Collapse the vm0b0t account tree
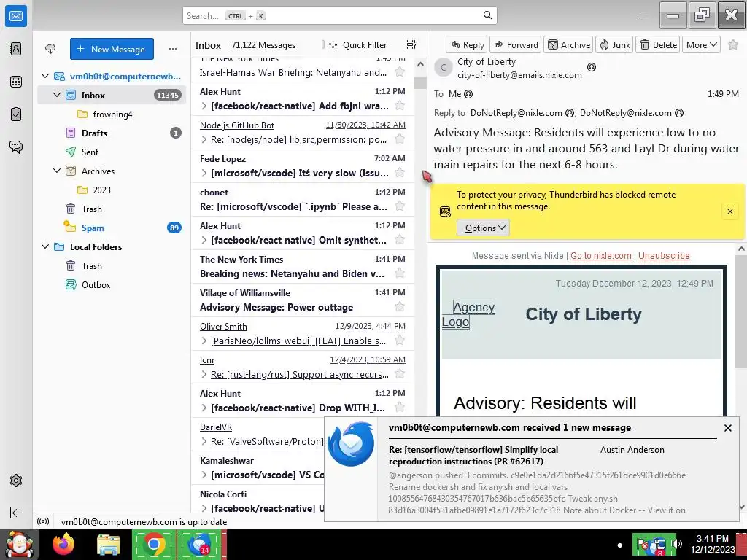 [45, 76]
